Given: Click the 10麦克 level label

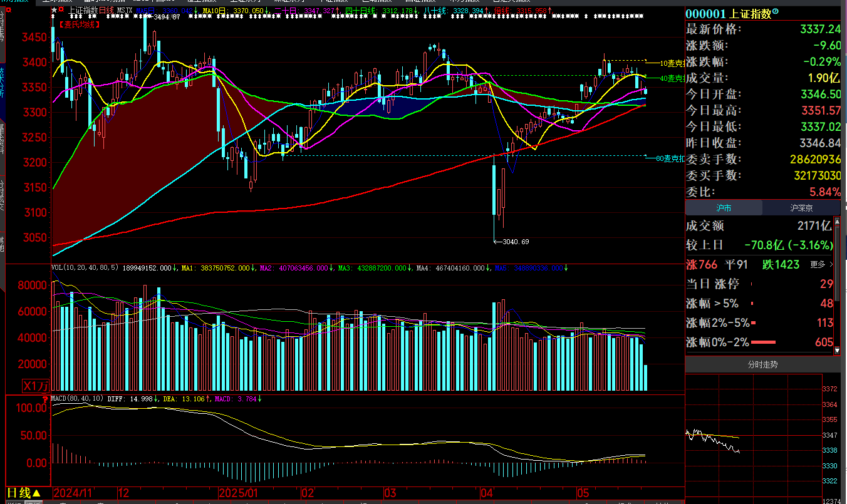Looking at the screenshot, I should [x=672, y=63].
